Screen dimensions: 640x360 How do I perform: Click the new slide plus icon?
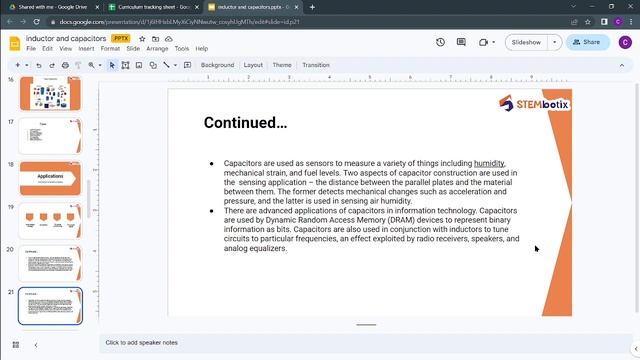pyautogui.click(x=18, y=65)
